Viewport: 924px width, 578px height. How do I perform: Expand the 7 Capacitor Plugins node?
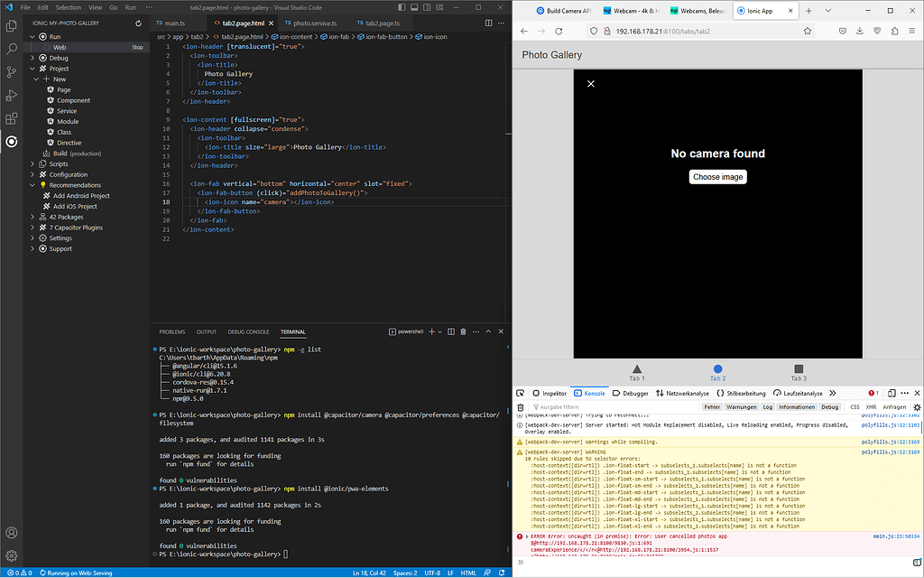coord(32,228)
